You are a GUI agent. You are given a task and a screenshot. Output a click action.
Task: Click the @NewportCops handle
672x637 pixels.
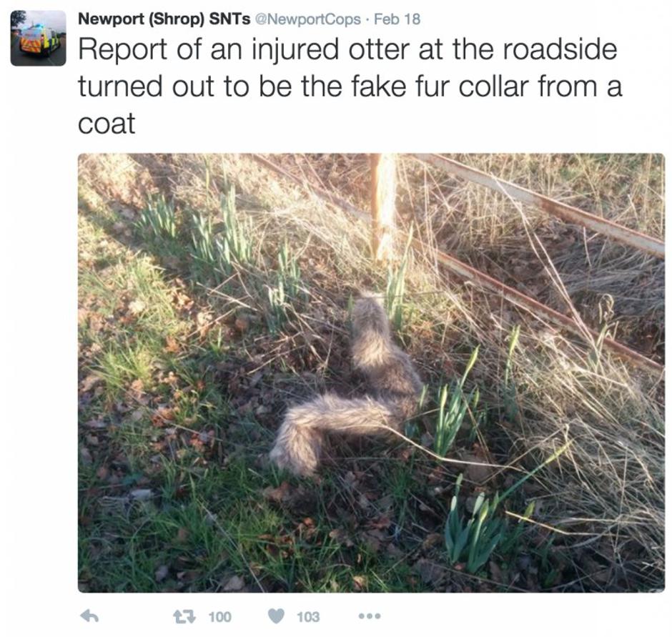[x=307, y=19]
